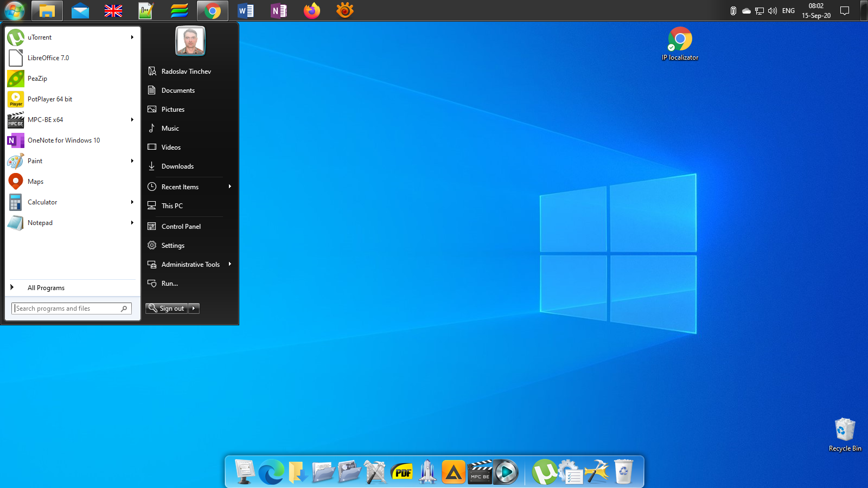The height and width of the screenshot is (488, 868).
Task: Click the British flag taskbar icon
Action: click(113, 10)
